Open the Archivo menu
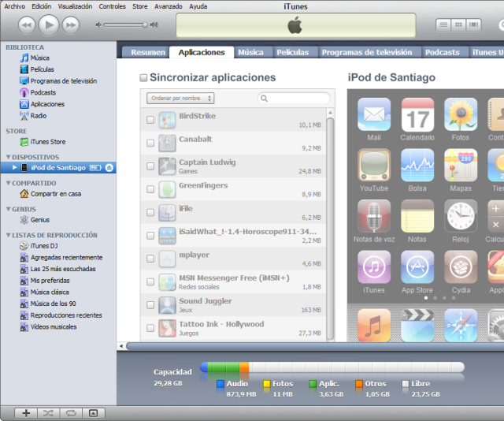This screenshot has height=421, width=504. 14,6
